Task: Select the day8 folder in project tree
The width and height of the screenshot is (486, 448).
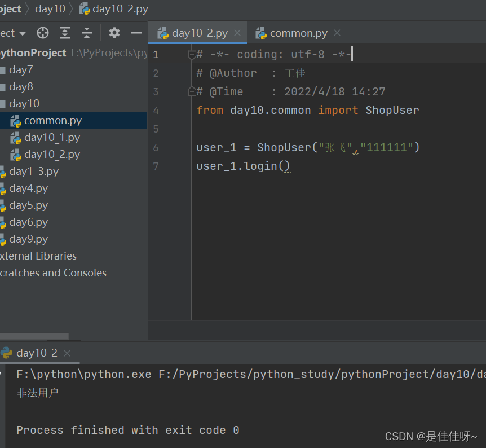Action: [73, 86]
